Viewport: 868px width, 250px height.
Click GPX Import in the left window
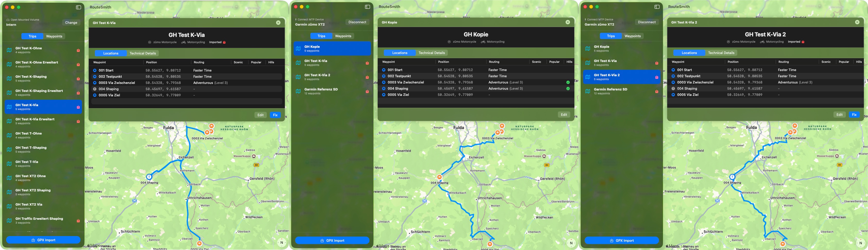(43, 240)
